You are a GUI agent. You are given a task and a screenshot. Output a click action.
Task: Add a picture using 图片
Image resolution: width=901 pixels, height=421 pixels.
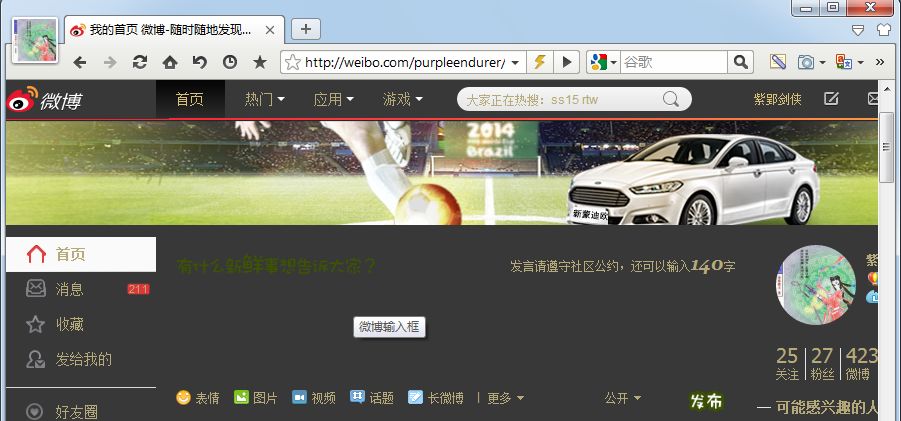click(256, 398)
